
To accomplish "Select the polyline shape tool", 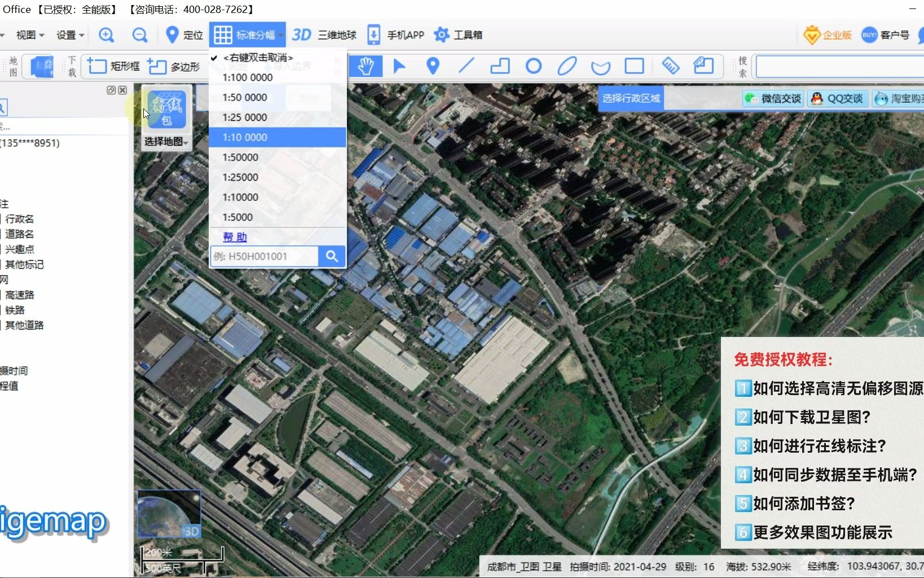I will coord(500,66).
